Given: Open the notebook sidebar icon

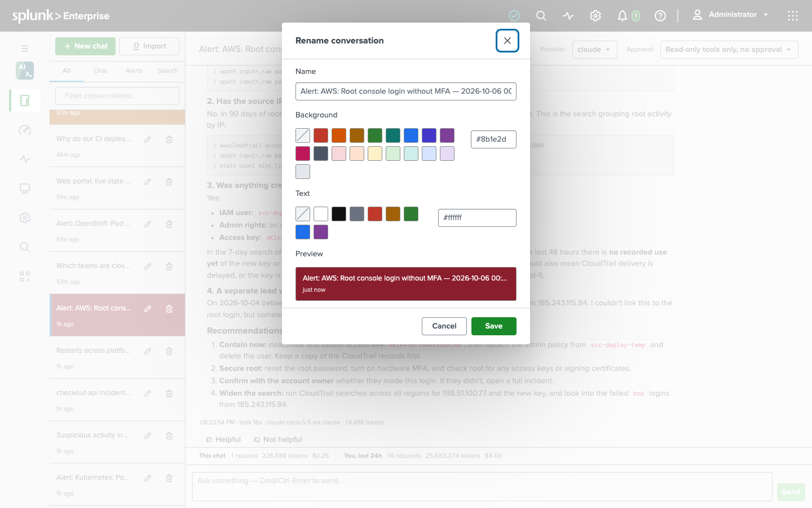Looking at the screenshot, I should click(25, 100).
